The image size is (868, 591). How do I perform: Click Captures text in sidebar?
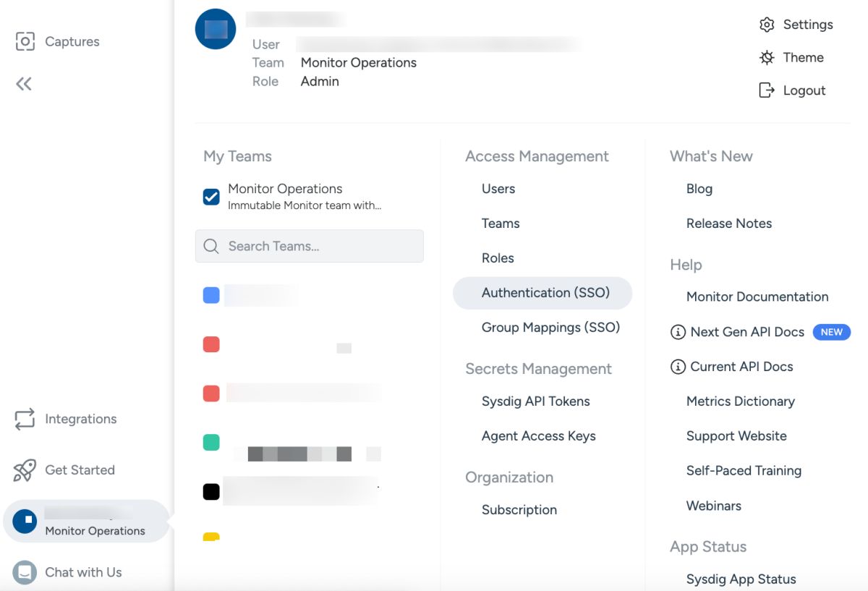(x=72, y=41)
